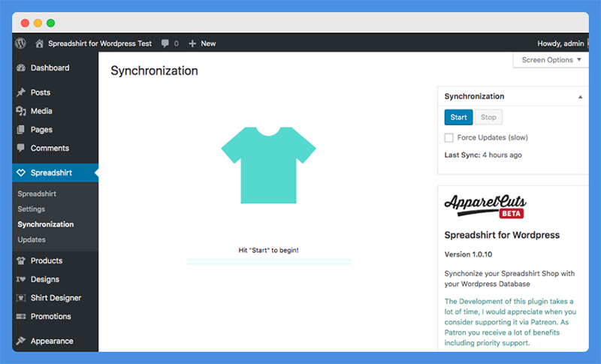Image resolution: width=601 pixels, height=364 pixels.
Task: Click the Synchonize your Spreadshirt Shop description
Action: pyautogui.click(x=509, y=278)
